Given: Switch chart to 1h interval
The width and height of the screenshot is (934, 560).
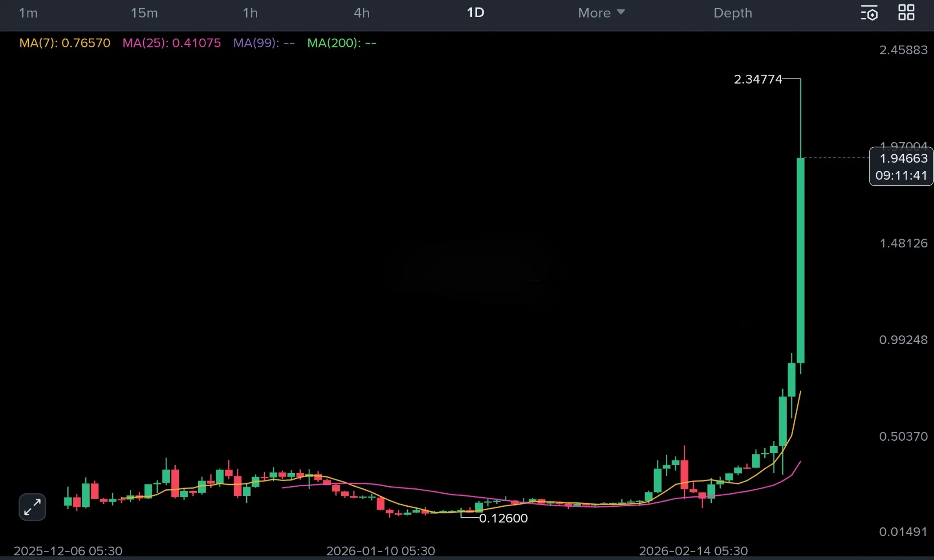Looking at the screenshot, I should [x=250, y=13].
